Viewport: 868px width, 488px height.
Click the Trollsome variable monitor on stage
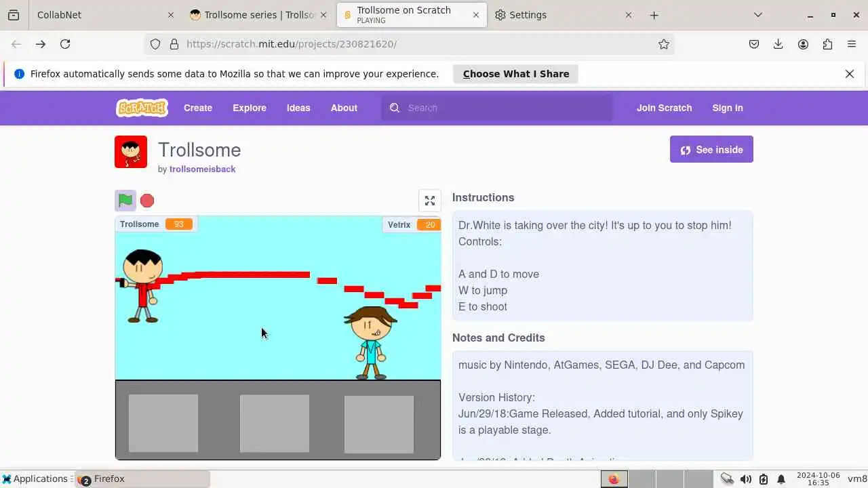click(x=156, y=224)
